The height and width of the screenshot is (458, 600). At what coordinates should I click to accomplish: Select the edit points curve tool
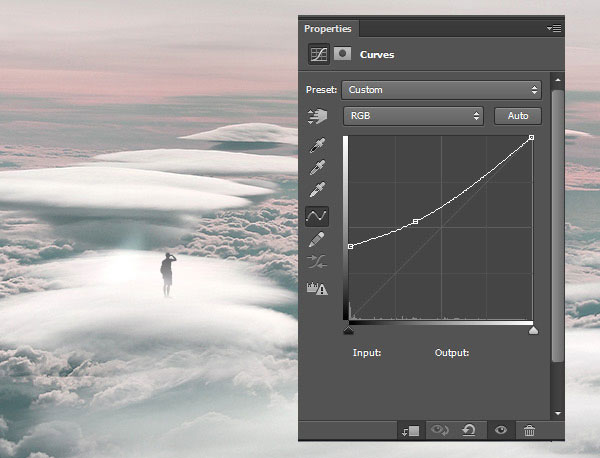[317, 215]
